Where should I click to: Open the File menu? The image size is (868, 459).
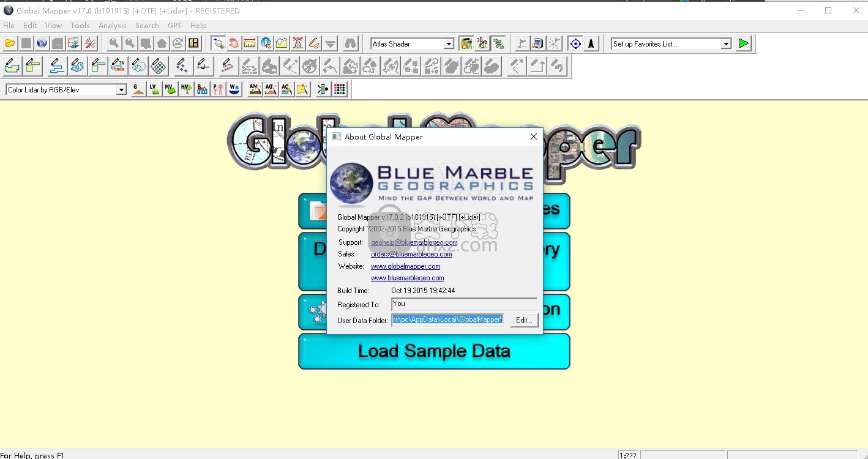[9, 26]
